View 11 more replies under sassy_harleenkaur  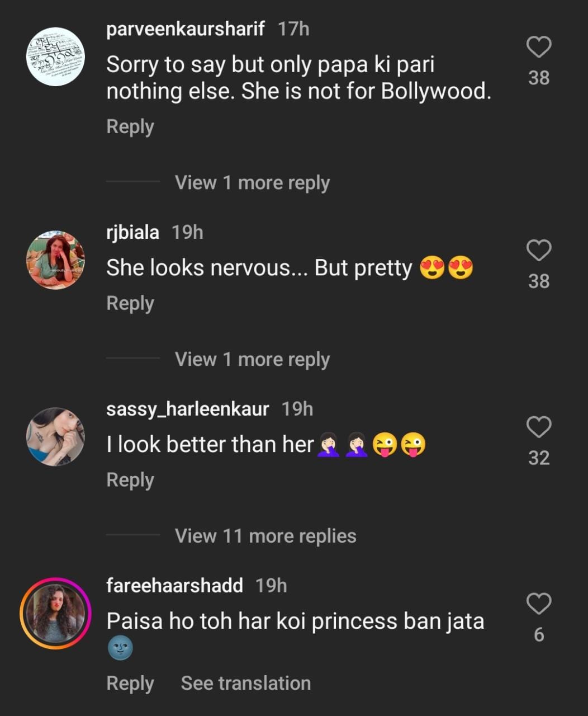pyautogui.click(x=265, y=536)
